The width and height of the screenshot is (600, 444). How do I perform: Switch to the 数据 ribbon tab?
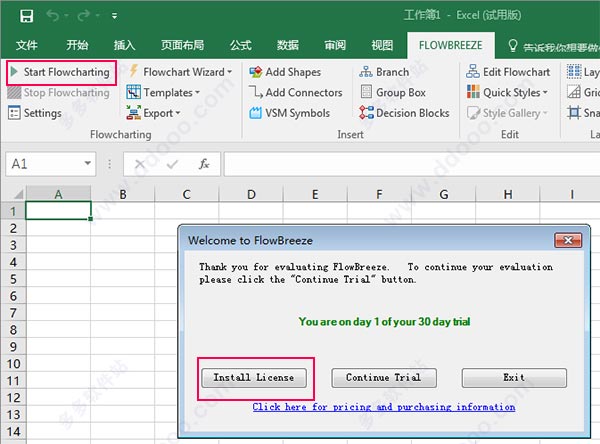(288, 45)
